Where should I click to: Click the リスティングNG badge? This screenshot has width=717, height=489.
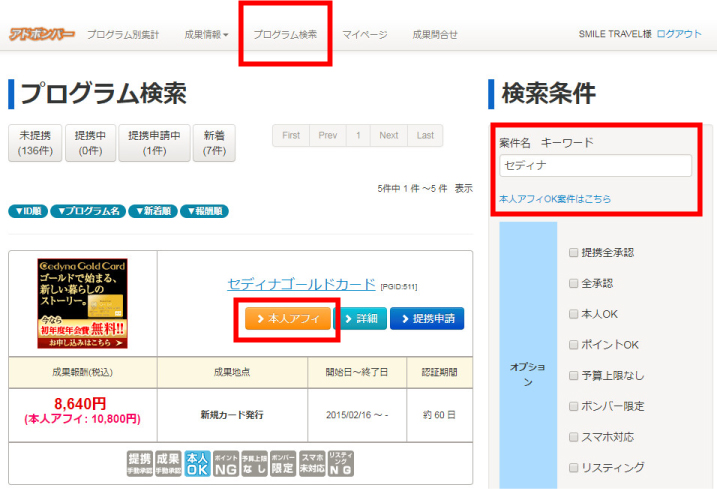click(x=341, y=463)
